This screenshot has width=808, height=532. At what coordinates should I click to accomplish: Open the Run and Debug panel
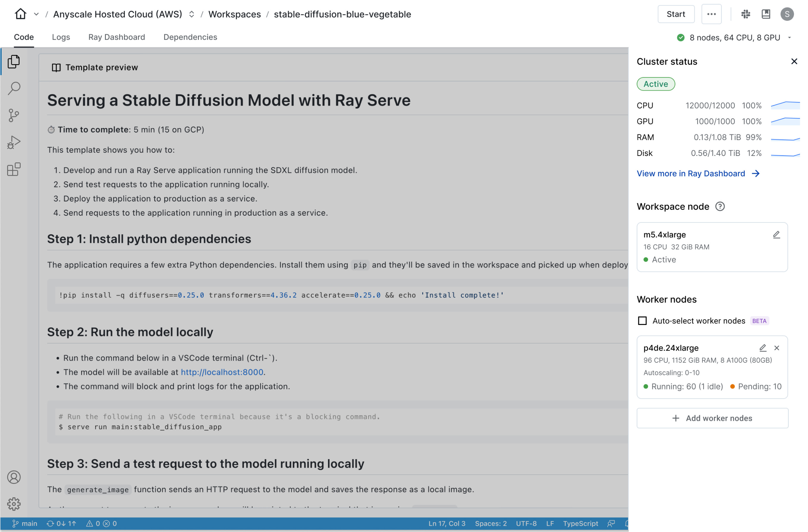point(14,142)
